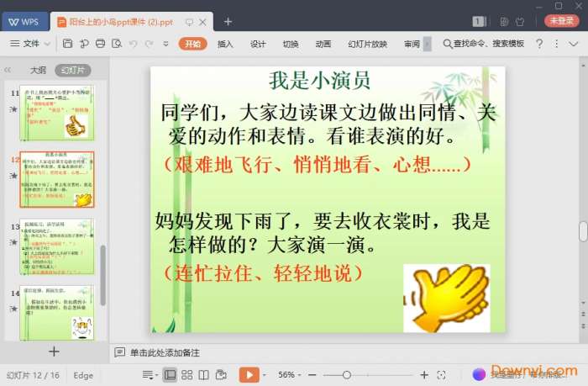The image size is (588, 386).
Task: Open the 动画 ribbon tab
Action: pos(323,44)
